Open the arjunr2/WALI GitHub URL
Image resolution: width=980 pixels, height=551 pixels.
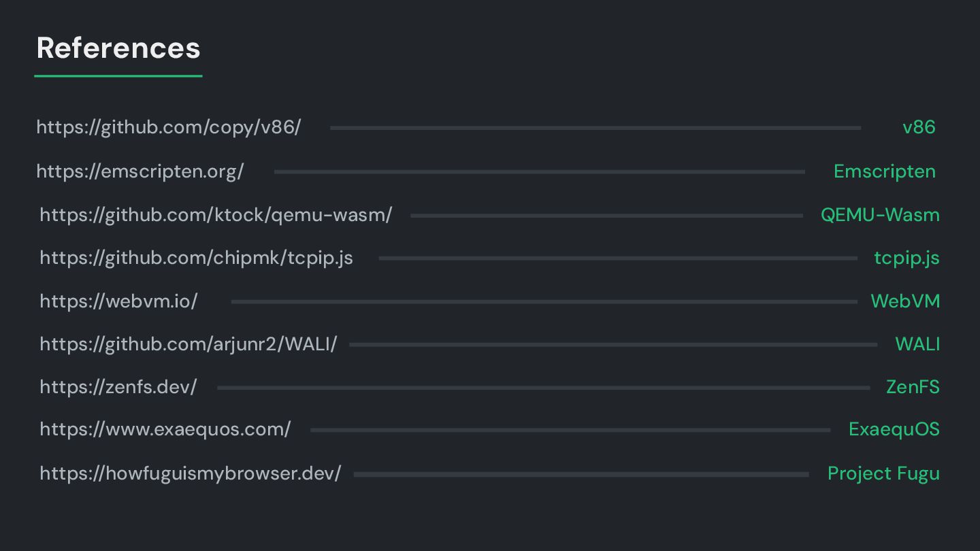click(x=189, y=344)
